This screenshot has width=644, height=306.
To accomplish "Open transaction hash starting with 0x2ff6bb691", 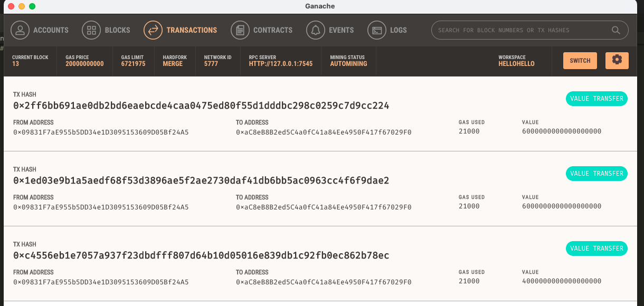I will coord(202,106).
